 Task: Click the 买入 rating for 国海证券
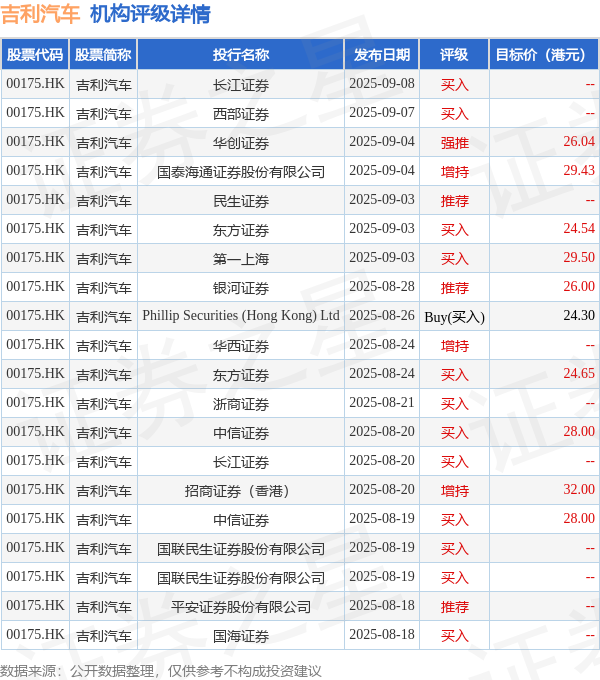pyautogui.click(x=454, y=636)
